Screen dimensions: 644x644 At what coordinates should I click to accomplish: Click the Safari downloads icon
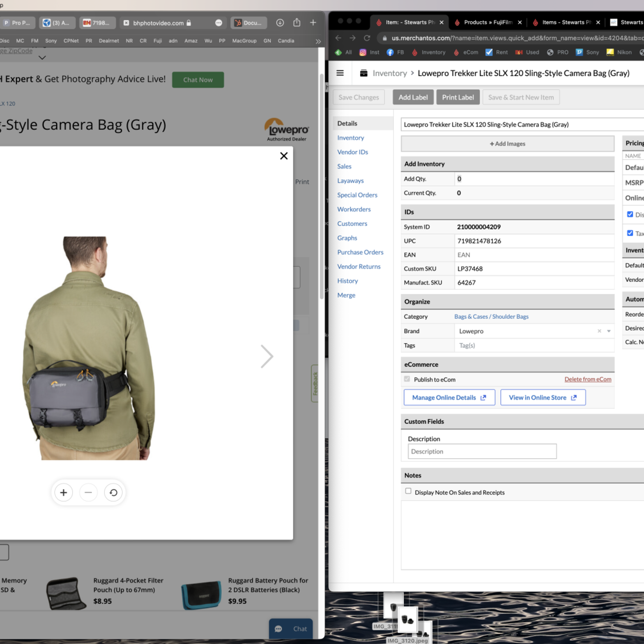pos(280,23)
